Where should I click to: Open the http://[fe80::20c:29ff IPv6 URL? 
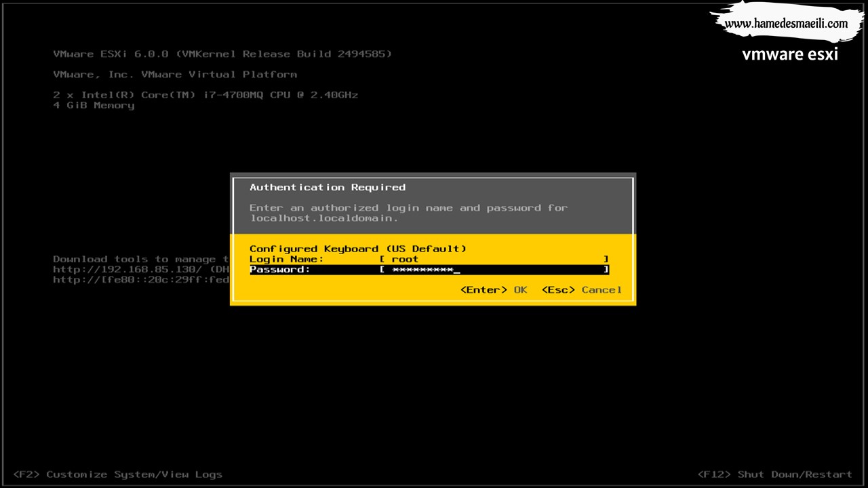pyautogui.click(x=141, y=279)
